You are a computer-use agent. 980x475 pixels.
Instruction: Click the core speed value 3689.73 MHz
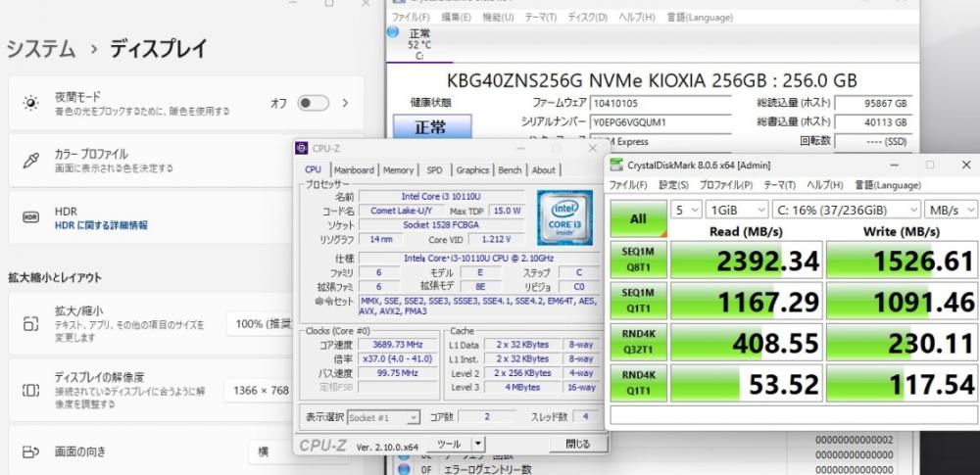pos(397,345)
